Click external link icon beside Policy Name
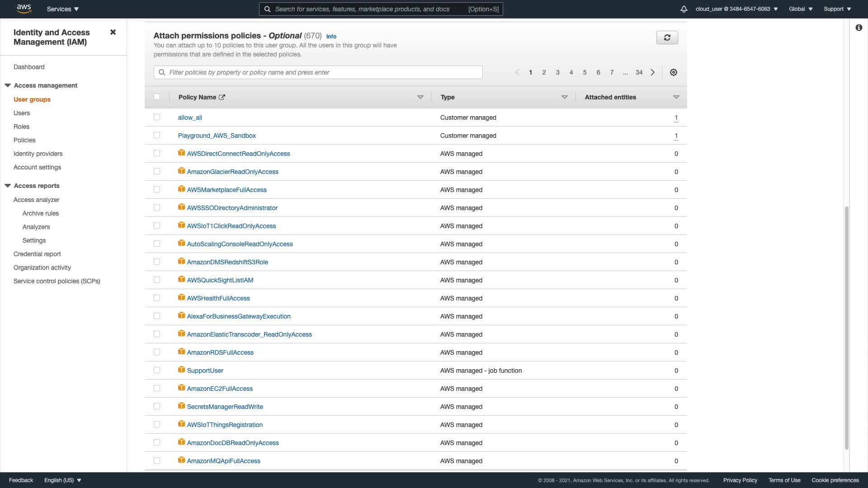The image size is (868, 488). click(222, 97)
